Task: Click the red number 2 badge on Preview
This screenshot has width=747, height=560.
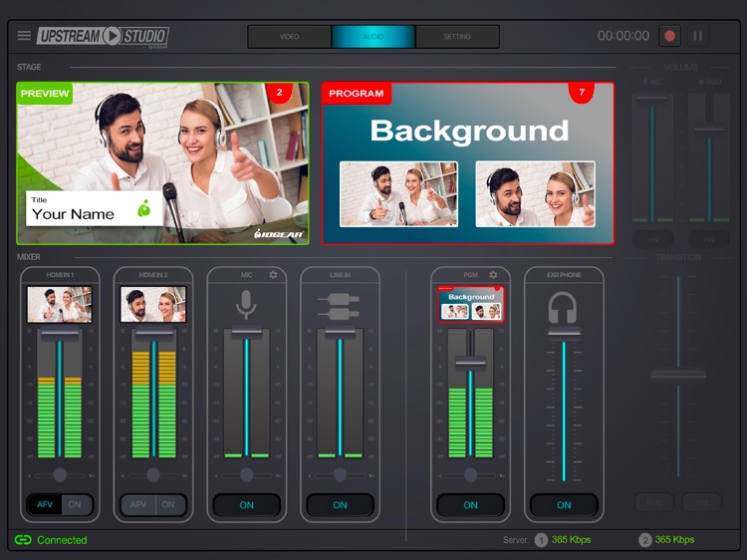Action: (279, 92)
